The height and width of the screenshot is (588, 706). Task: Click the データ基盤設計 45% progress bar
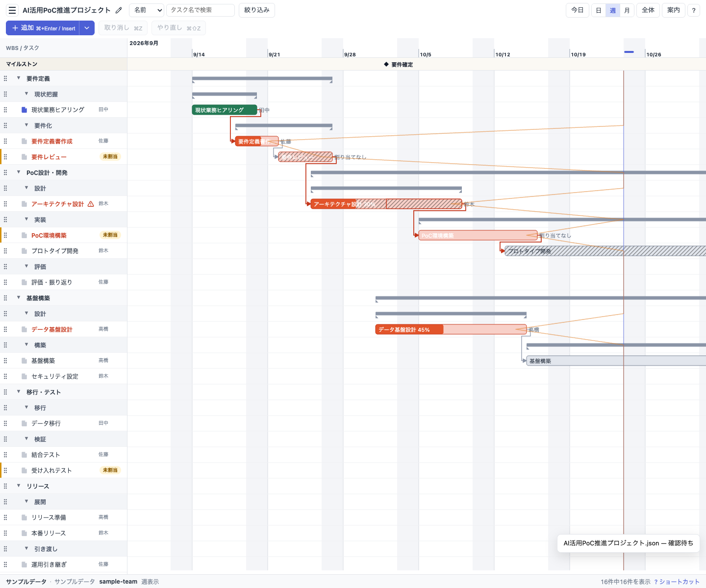451,330
